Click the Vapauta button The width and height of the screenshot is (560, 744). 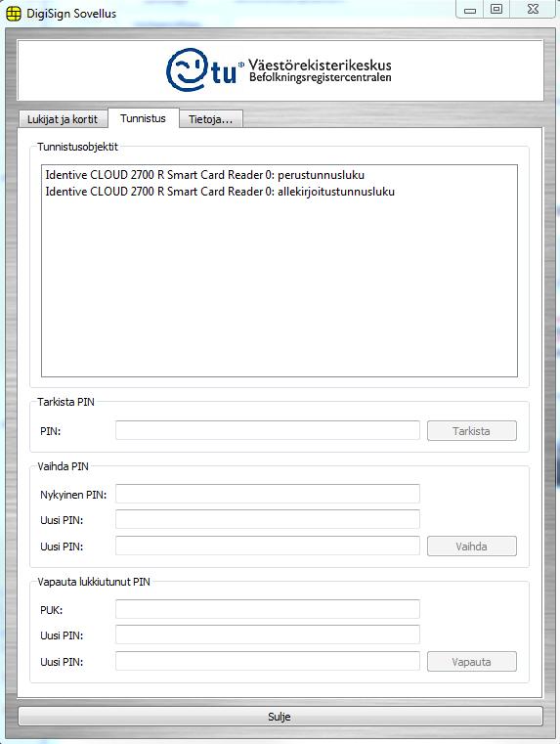pyautogui.click(x=471, y=662)
